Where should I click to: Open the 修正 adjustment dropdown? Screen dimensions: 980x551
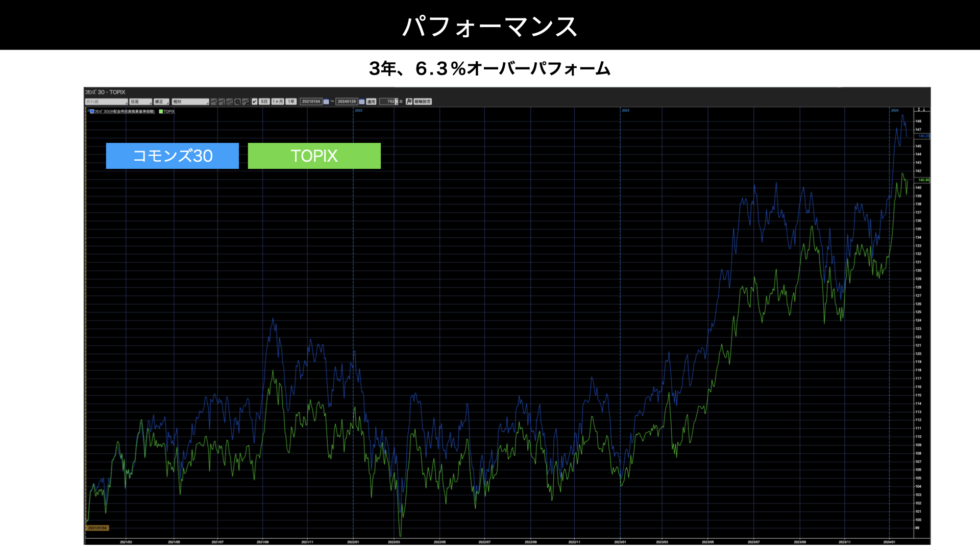(x=161, y=102)
